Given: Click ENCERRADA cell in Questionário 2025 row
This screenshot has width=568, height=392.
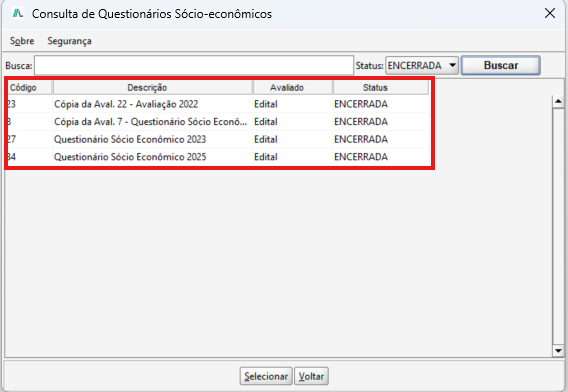Looking at the screenshot, I should (381, 157).
